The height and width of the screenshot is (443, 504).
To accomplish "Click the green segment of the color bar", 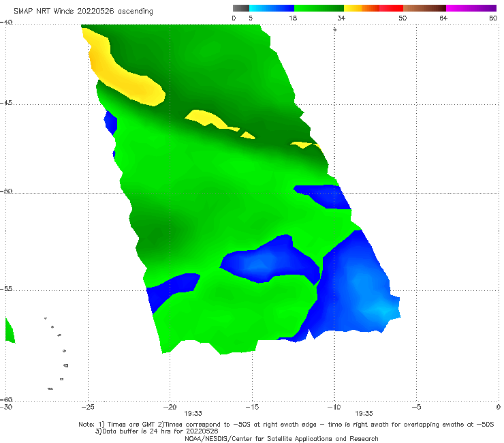I will [x=319, y=8].
